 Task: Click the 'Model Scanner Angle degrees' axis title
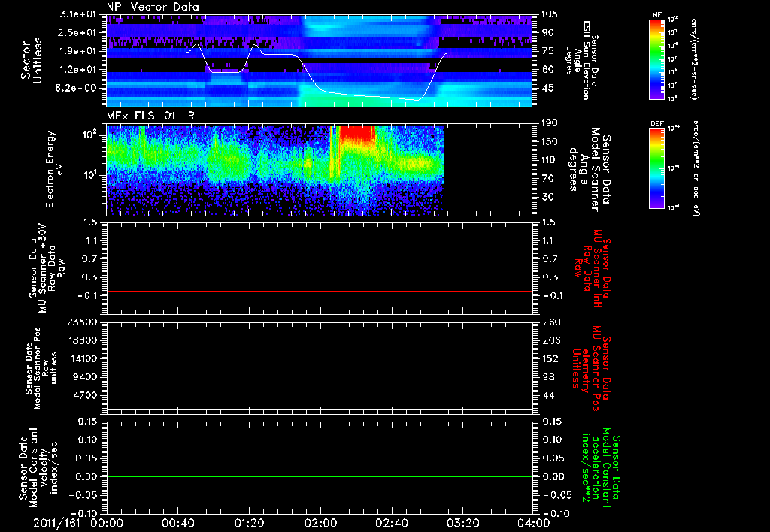pos(591,170)
